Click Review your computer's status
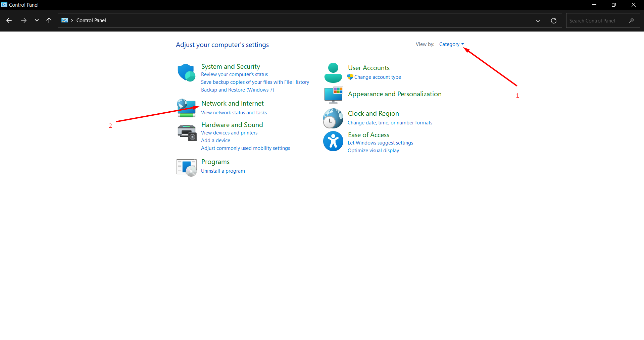The image size is (644, 340). click(235, 74)
